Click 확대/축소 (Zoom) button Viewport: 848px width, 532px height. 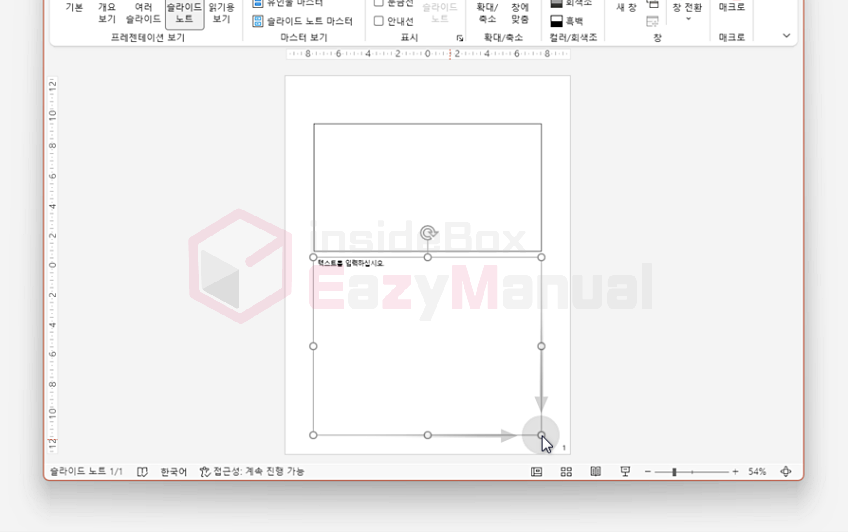click(487, 12)
